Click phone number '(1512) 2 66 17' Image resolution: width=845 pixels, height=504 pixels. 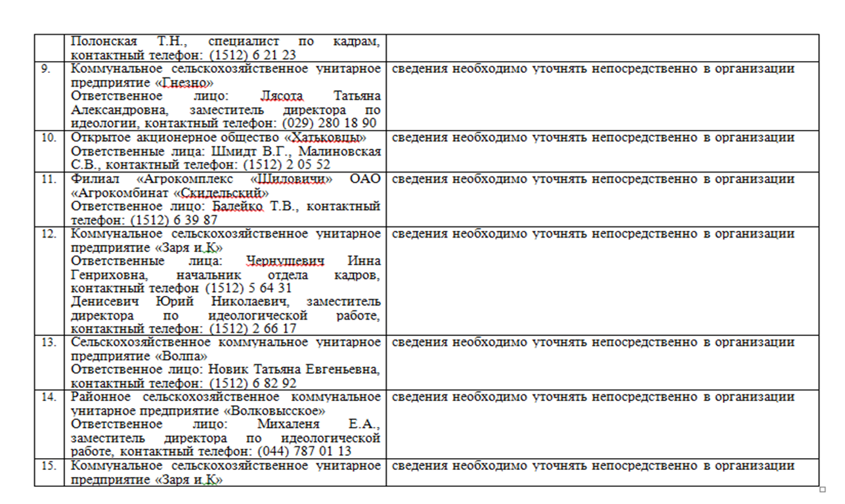click(253, 329)
